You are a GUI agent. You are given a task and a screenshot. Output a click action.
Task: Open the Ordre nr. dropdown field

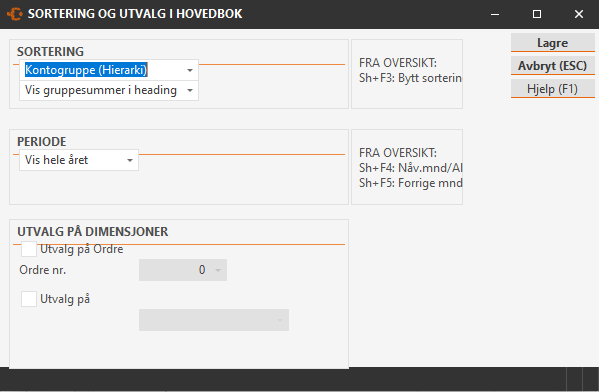pos(183,270)
